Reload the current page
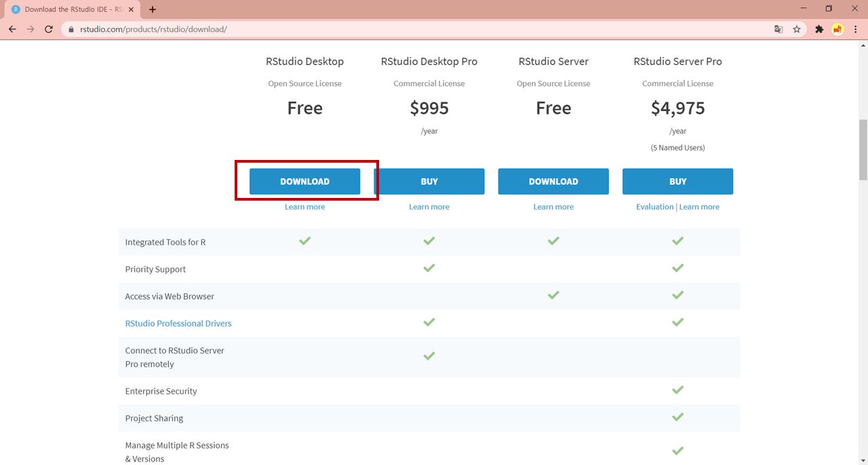 point(49,29)
